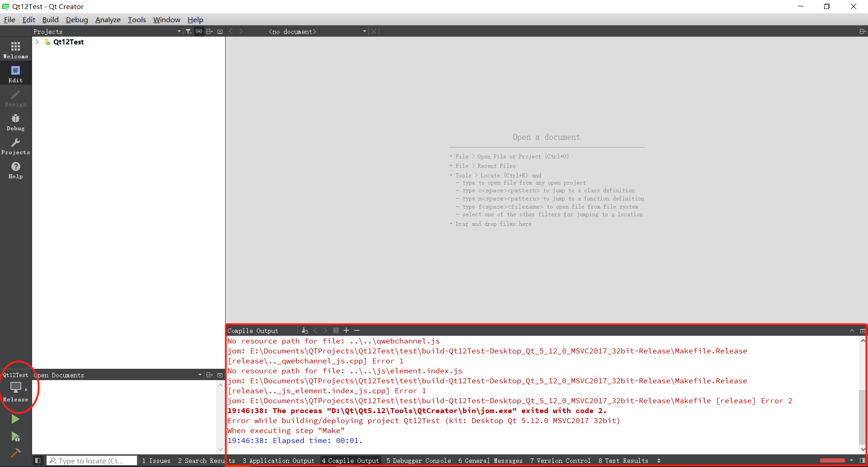Select the Qt12Test project name
This screenshot has width=868, height=467.
(69, 42)
